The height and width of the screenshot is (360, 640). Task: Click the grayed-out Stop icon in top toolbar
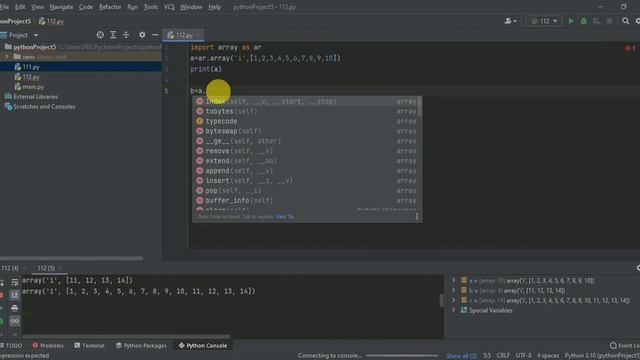(x=609, y=21)
